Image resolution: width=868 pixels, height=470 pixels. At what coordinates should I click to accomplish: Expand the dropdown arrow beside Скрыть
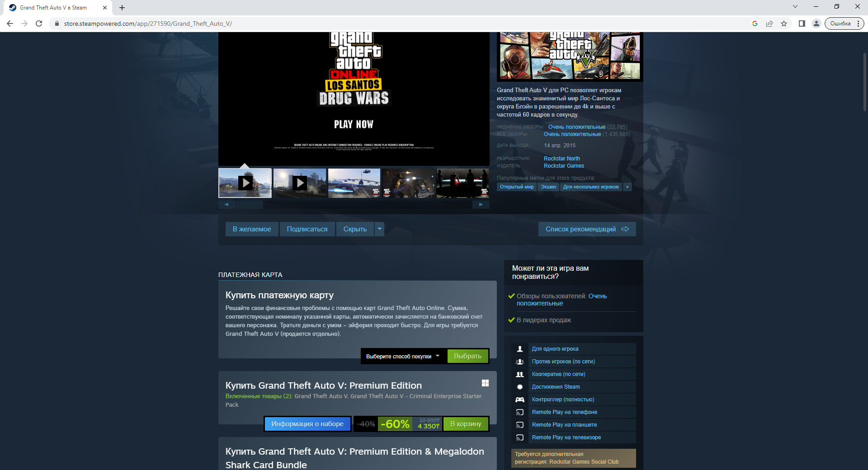pyautogui.click(x=380, y=229)
